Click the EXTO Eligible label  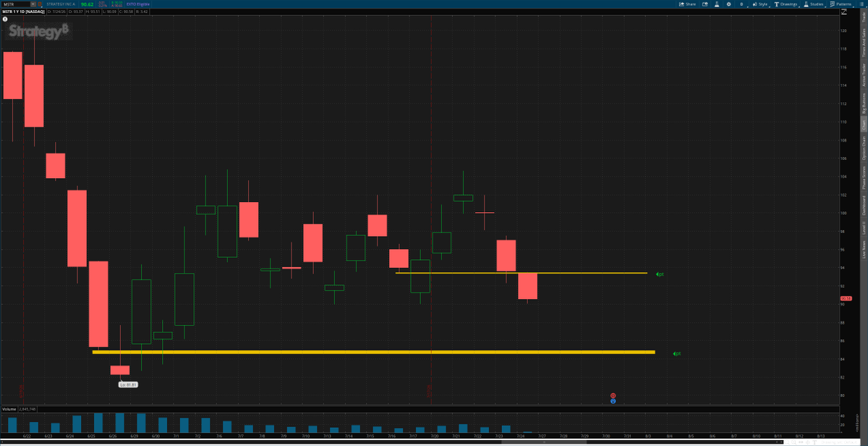(x=137, y=4)
